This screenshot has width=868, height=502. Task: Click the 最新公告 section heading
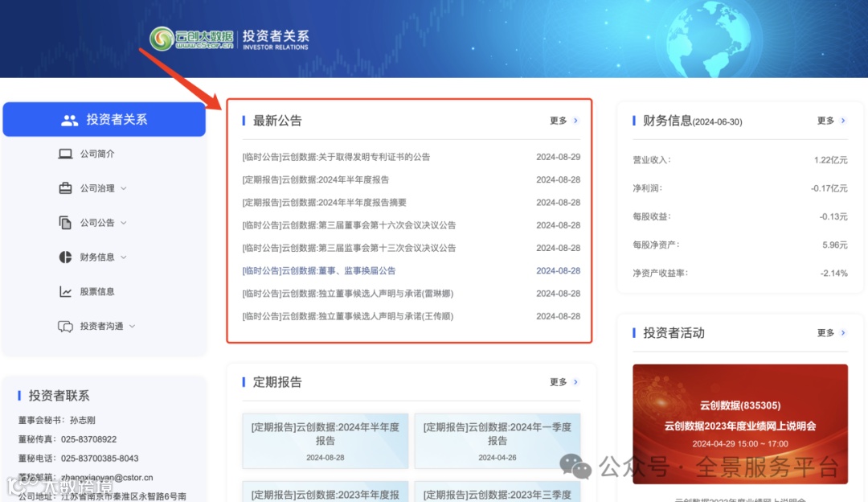(x=277, y=120)
